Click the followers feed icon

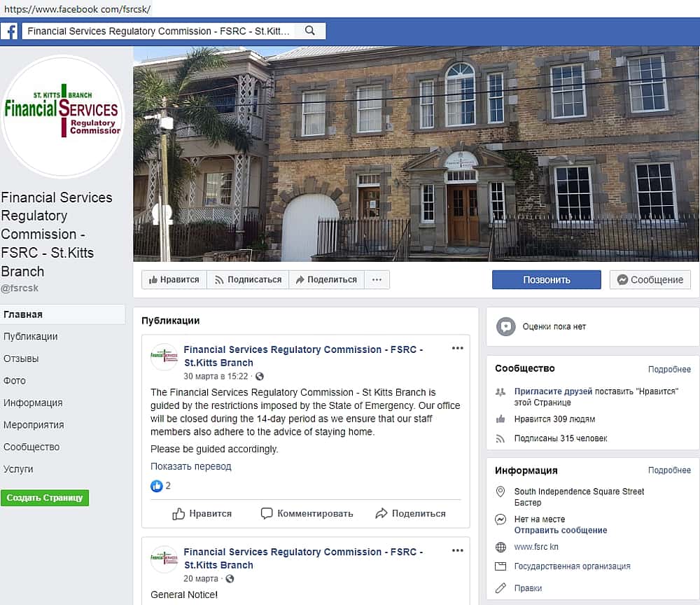tap(500, 438)
